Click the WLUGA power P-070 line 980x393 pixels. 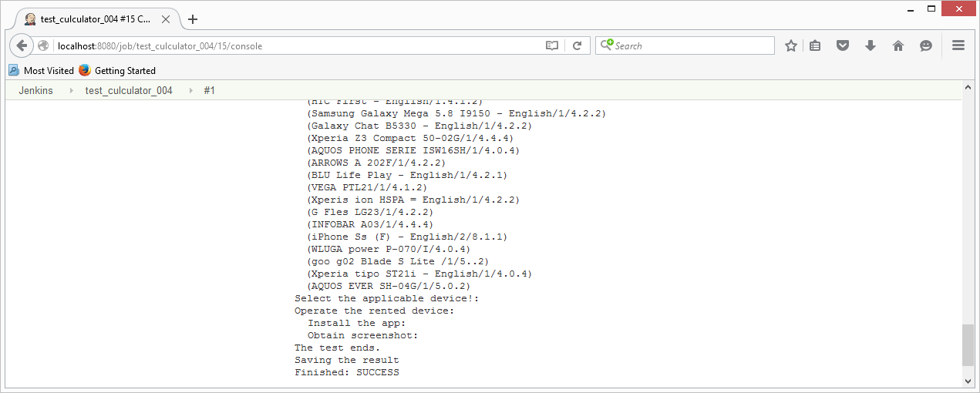click(x=389, y=249)
